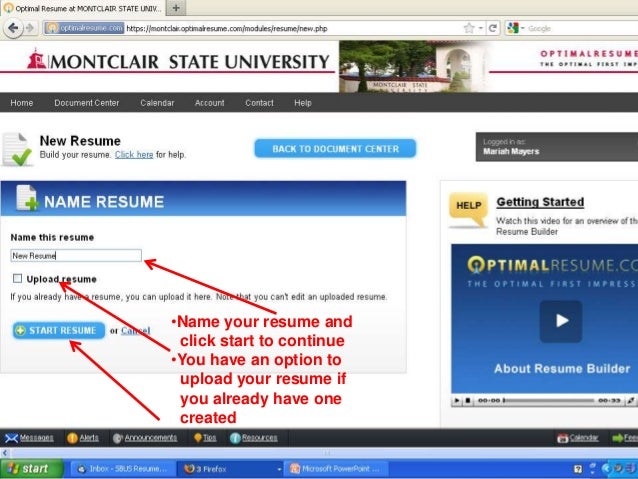
Task: Click the browser back arrow button
Action: [13, 28]
